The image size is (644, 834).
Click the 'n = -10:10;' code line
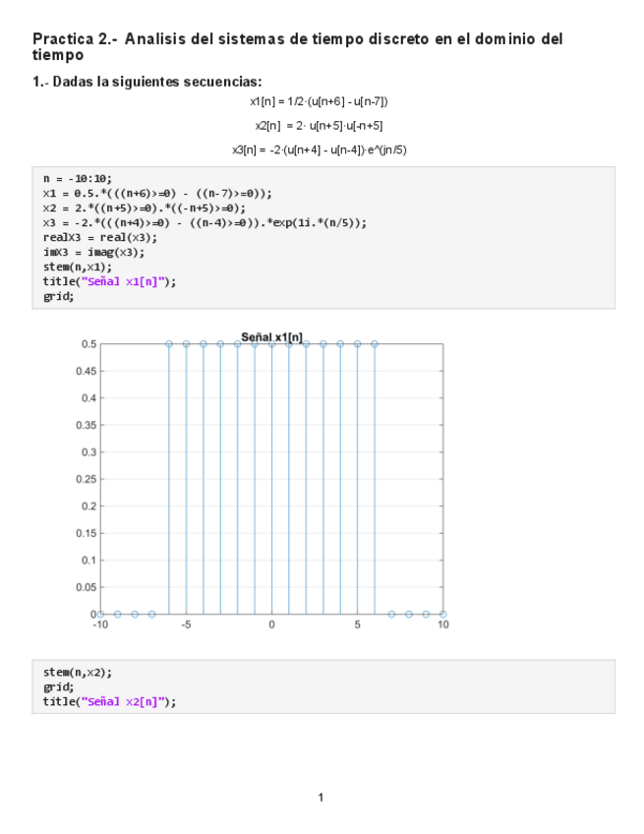coord(78,178)
